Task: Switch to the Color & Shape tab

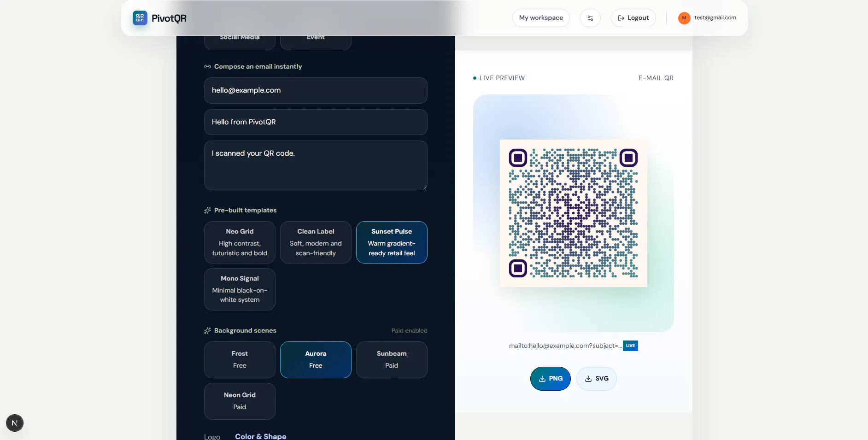Action: pos(261,436)
